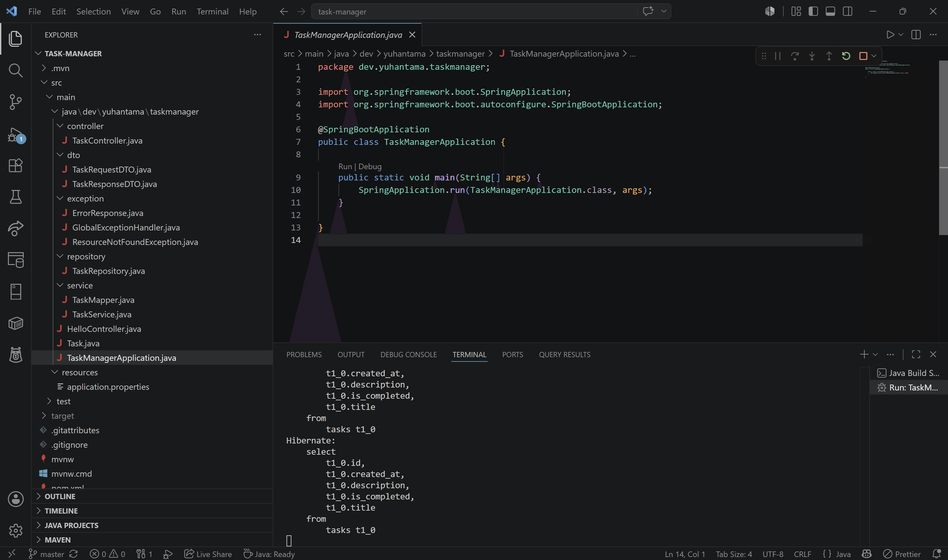The image size is (948, 560).
Task: Open the Live Share view in activity bar
Action: tap(15, 228)
